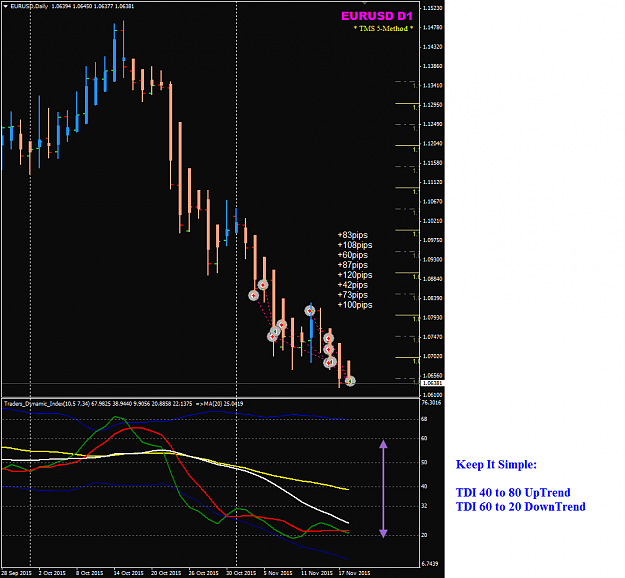Click the 28 Sep 2015 date label
The image size is (625, 578).
click(x=16, y=573)
